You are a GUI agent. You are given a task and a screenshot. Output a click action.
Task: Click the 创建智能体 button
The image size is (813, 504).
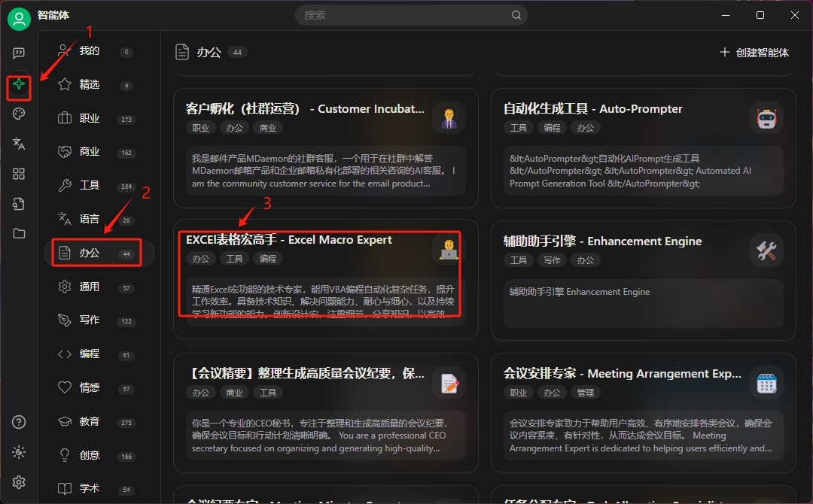754,53
